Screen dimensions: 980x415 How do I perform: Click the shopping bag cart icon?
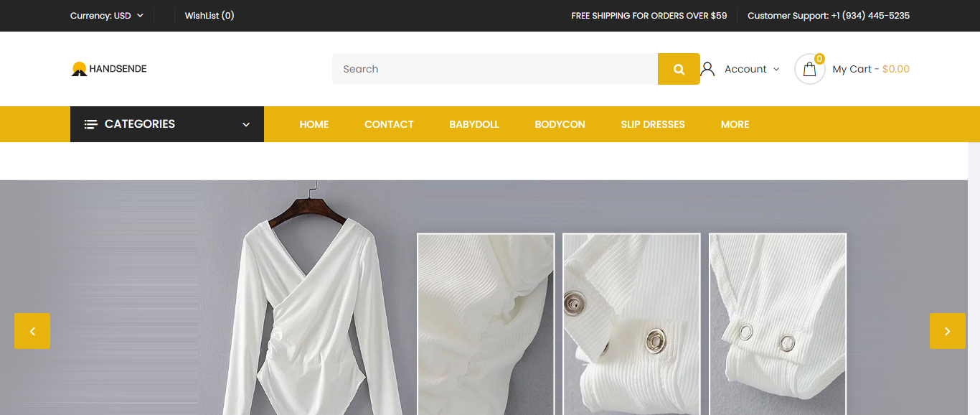(809, 70)
